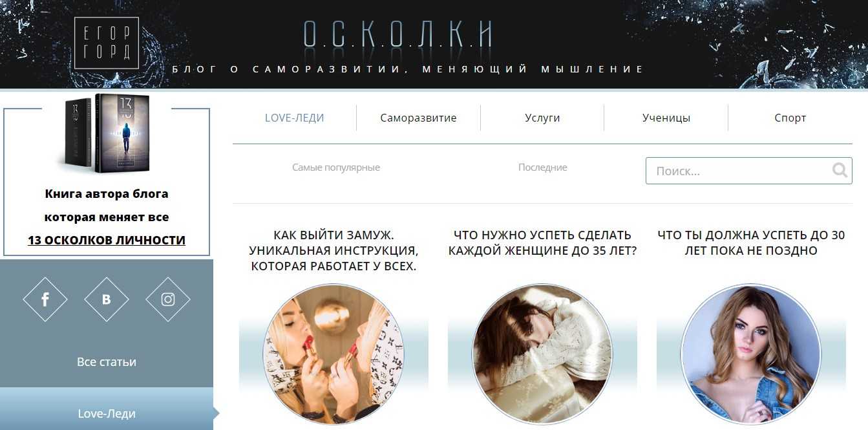Open the Спорт category
Screen dimensions: 868x430
(790, 118)
